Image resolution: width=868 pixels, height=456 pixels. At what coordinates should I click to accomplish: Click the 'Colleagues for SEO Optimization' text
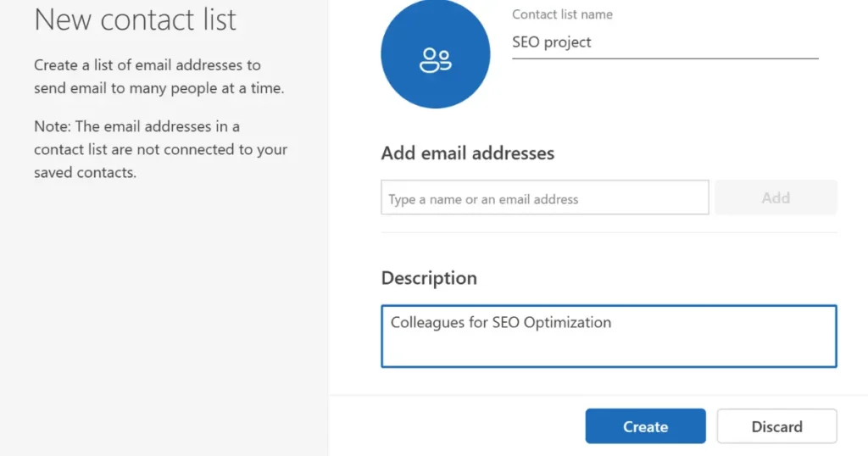pyautogui.click(x=500, y=322)
